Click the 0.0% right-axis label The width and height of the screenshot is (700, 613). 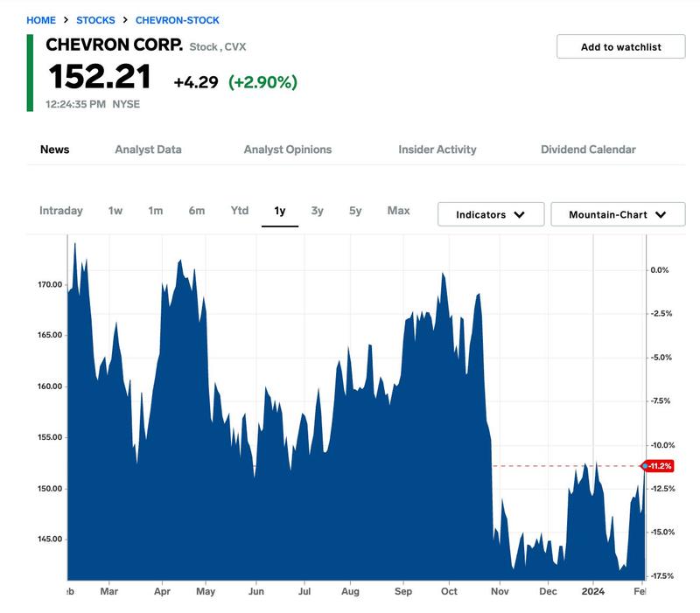pyautogui.click(x=660, y=270)
